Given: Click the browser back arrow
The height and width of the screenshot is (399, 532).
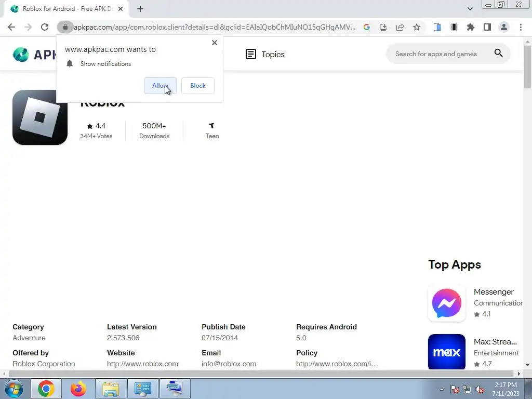Looking at the screenshot, I should coord(11,27).
